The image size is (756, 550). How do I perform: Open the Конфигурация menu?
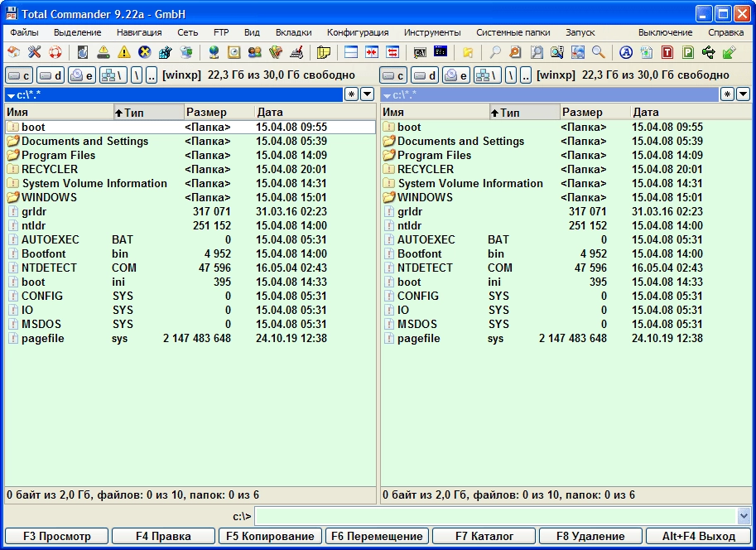(x=358, y=32)
